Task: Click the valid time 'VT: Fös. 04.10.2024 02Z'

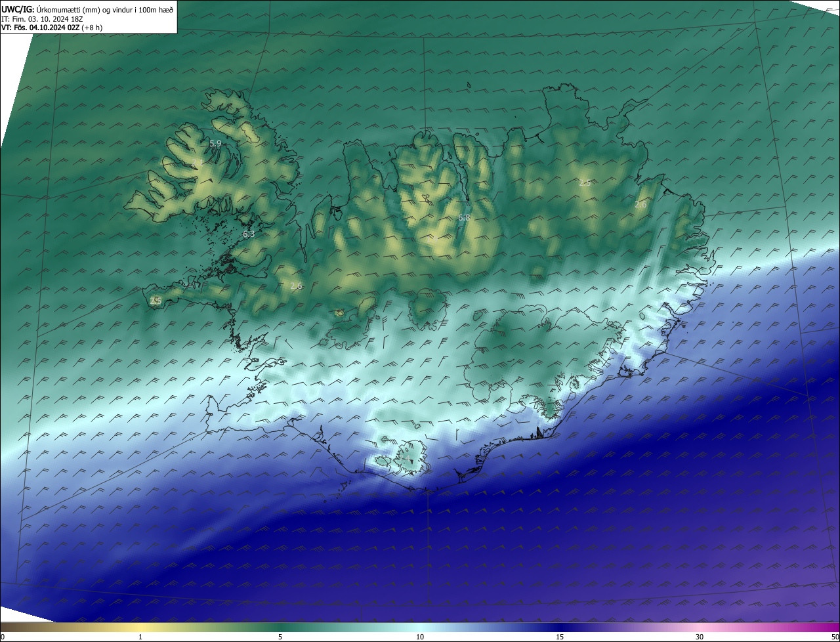Action: 39,28
